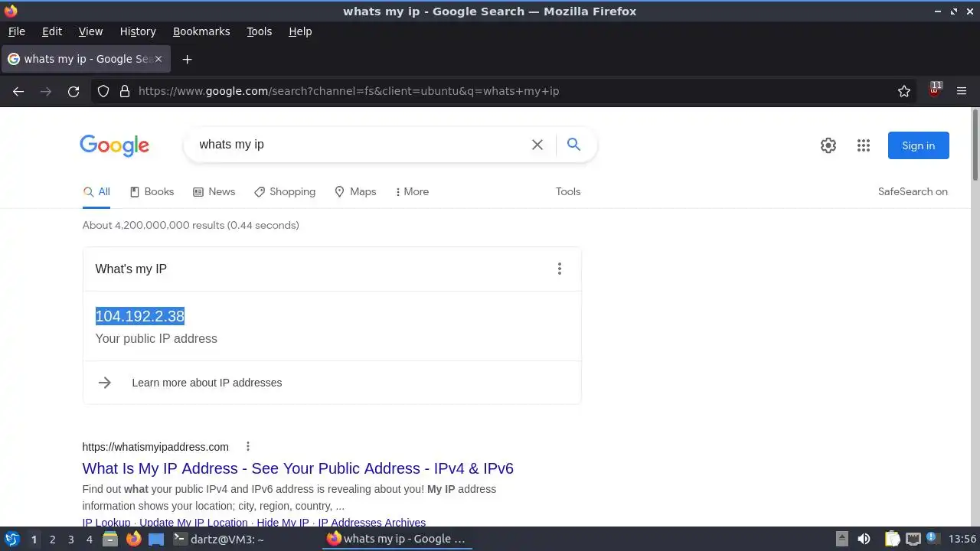Open the History menu

[138, 31]
